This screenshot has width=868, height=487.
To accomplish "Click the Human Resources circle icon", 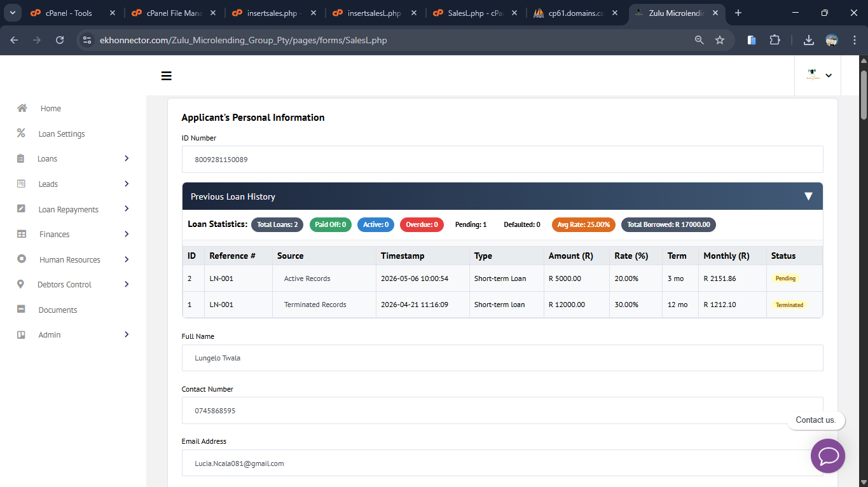I will (22, 259).
